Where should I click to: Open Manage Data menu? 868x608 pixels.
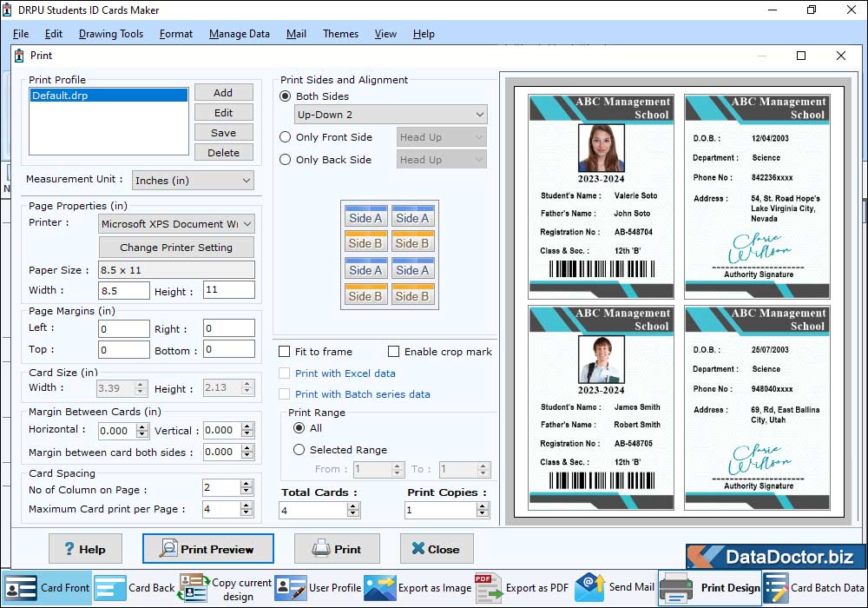coord(240,34)
